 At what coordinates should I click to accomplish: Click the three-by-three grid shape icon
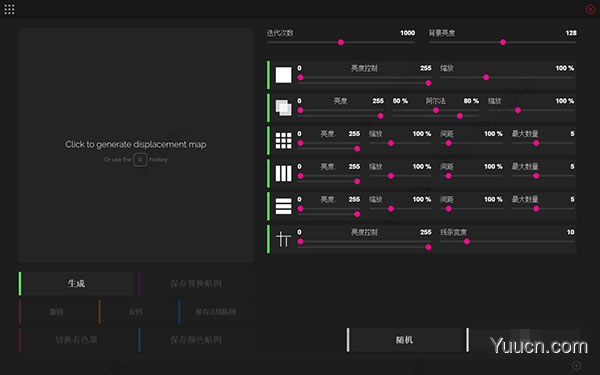click(284, 140)
